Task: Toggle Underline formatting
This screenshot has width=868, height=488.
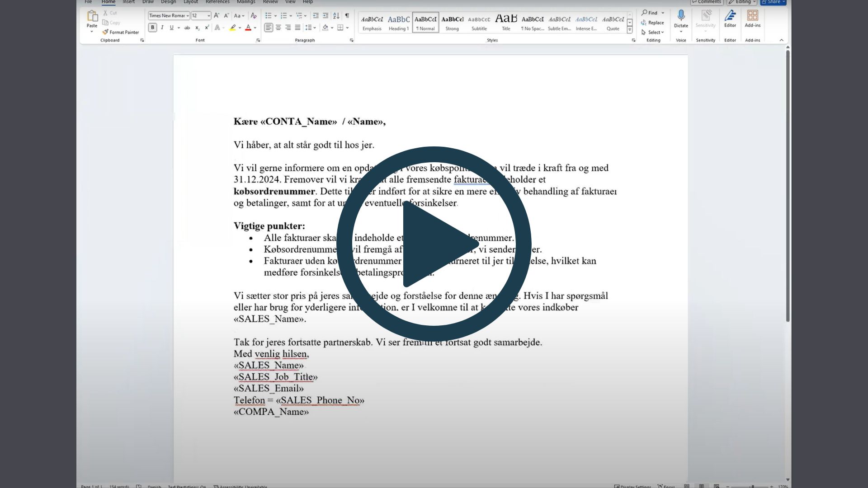Action: (x=171, y=28)
